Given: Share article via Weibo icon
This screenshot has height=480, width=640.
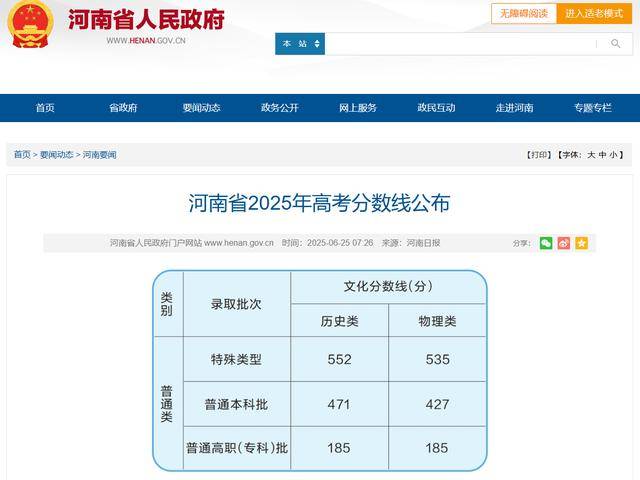Looking at the screenshot, I should tap(564, 243).
